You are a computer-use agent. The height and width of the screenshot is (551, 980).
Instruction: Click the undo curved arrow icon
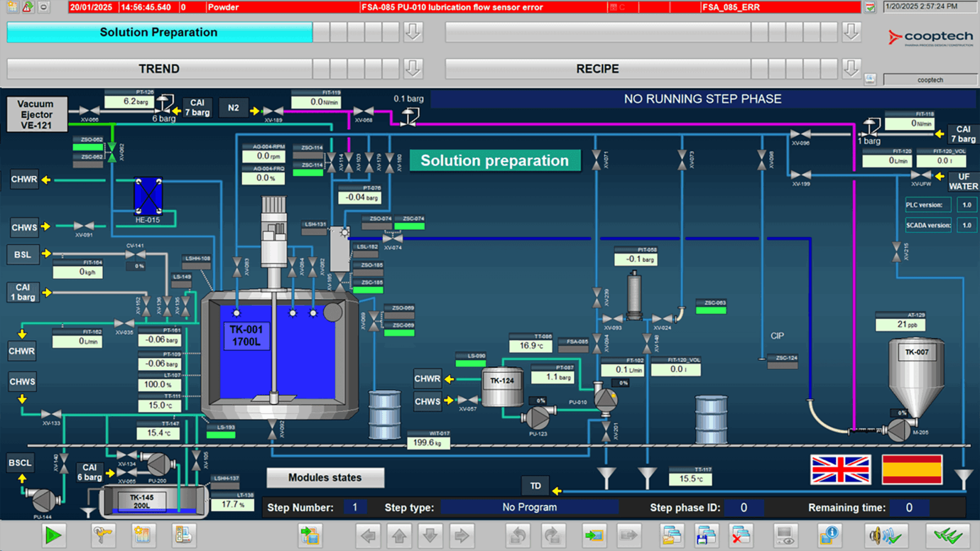tap(518, 536)
